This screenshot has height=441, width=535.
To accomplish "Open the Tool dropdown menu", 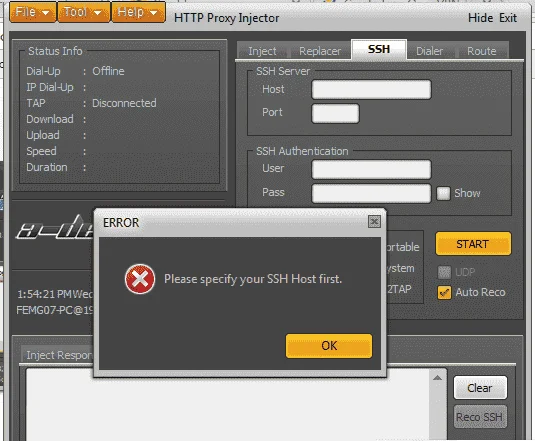I will point(84,12).
